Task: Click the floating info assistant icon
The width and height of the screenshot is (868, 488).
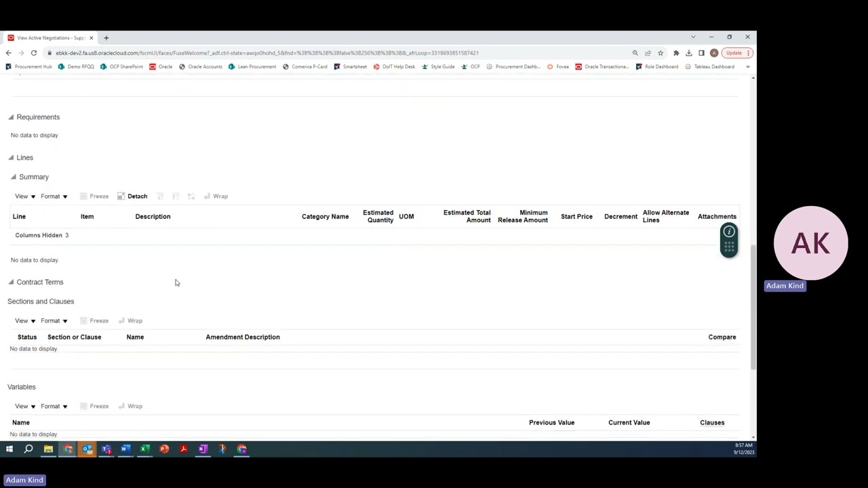Action: click(729, 232)
